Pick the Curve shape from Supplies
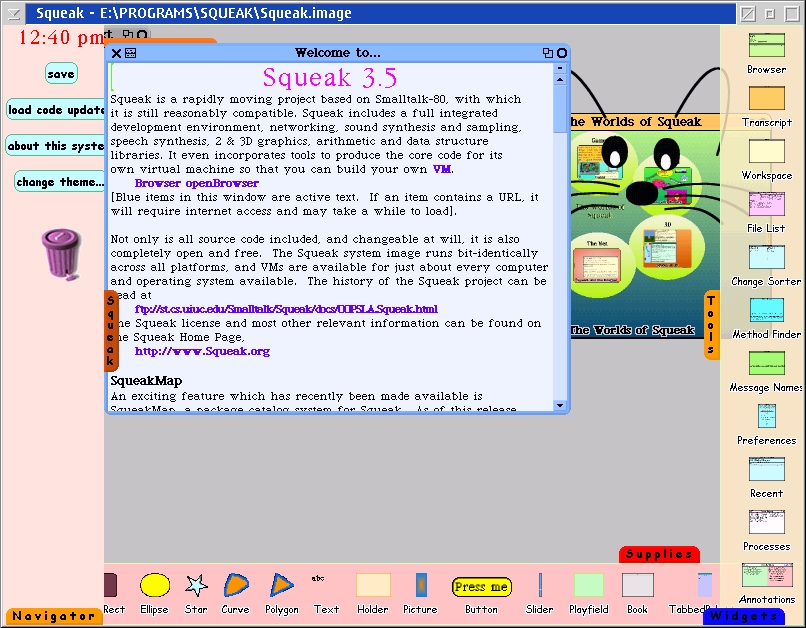806x628 pixels. coord(236,585)
